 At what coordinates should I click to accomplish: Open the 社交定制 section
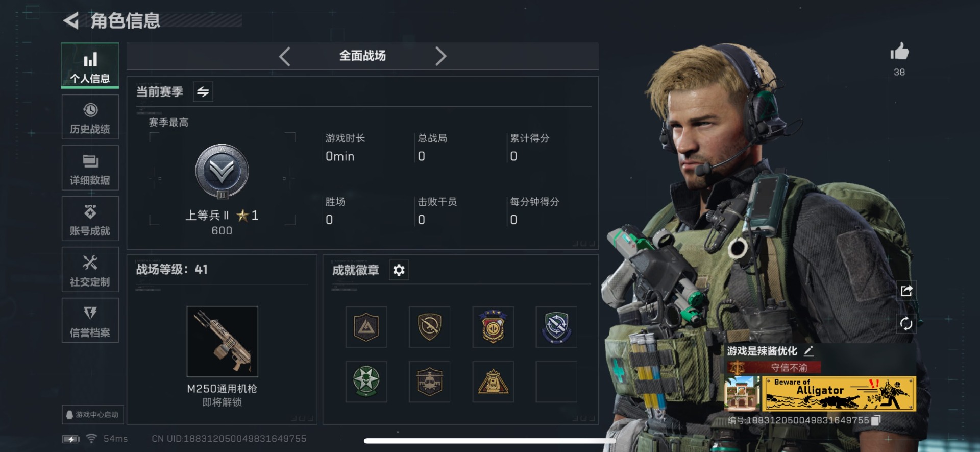[90, 270]
